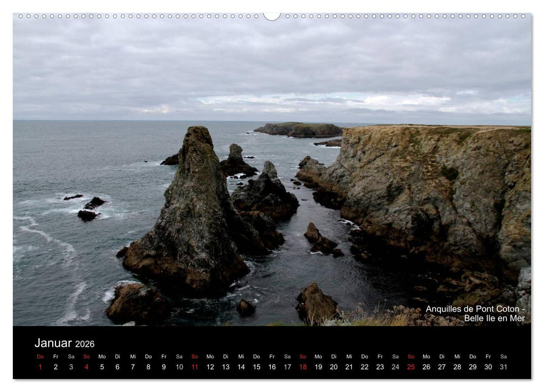544x392 pixels.
Task: Click the Mi header above date 7
Action: tap(132, 356)
